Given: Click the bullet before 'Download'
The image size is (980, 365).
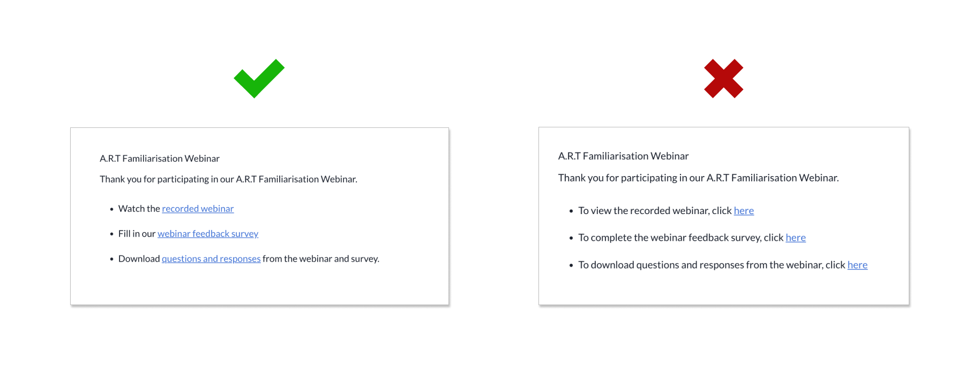Looking at the screenshot, I should point(111,260).
